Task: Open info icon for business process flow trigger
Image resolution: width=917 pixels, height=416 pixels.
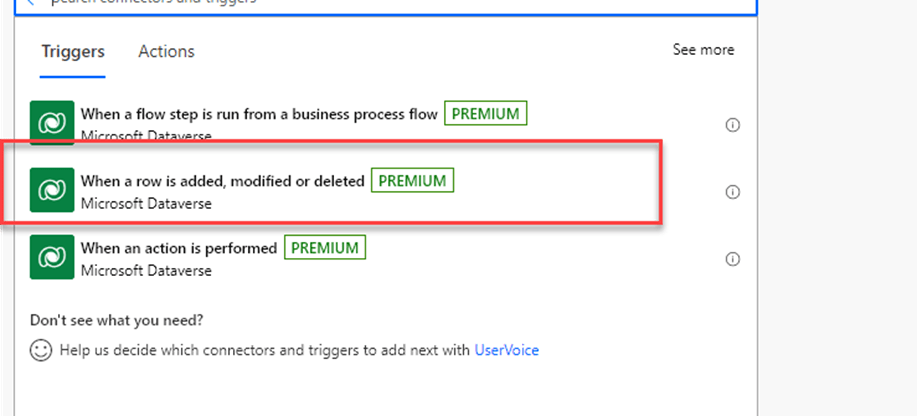Action: pos(732,125)
